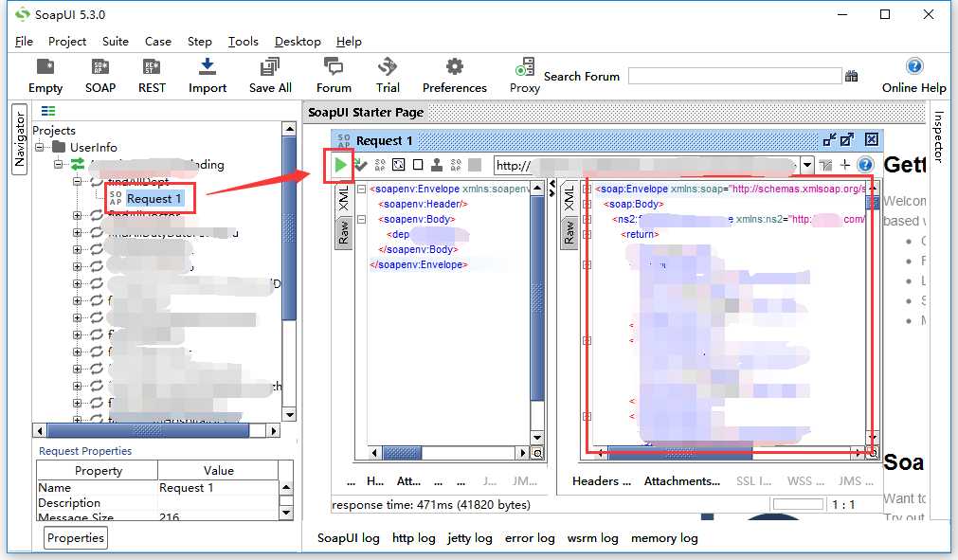The width and height of the screenshot is (958, 560).
Task: Click the magnifier icon under response XML editor
Action: (x=873, y=453)
